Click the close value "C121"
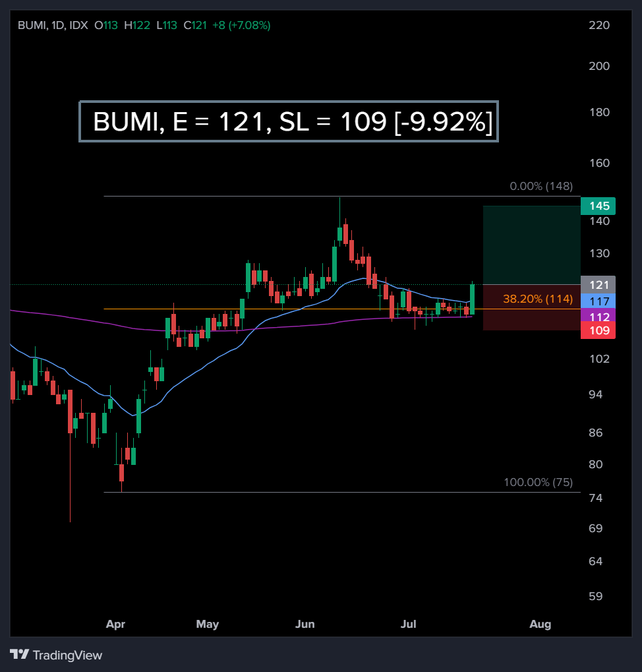The width and height of the screenshot is (642, 672). point(195,25)
